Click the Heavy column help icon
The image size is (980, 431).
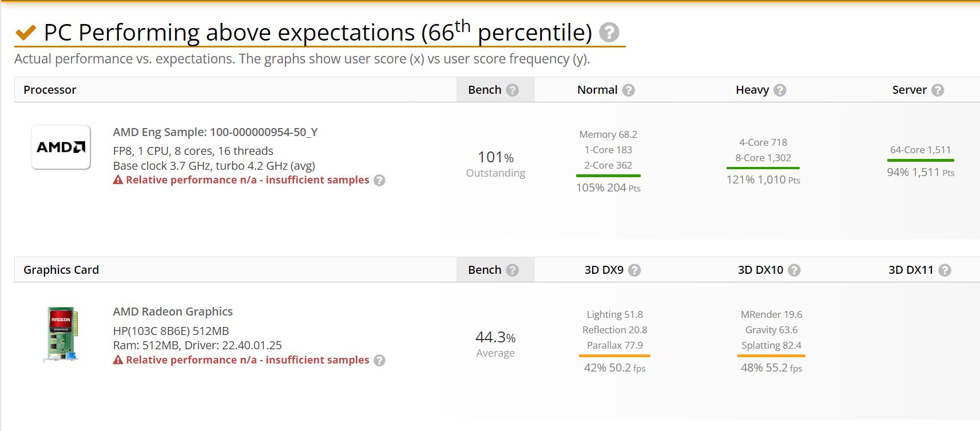[780, 90]
